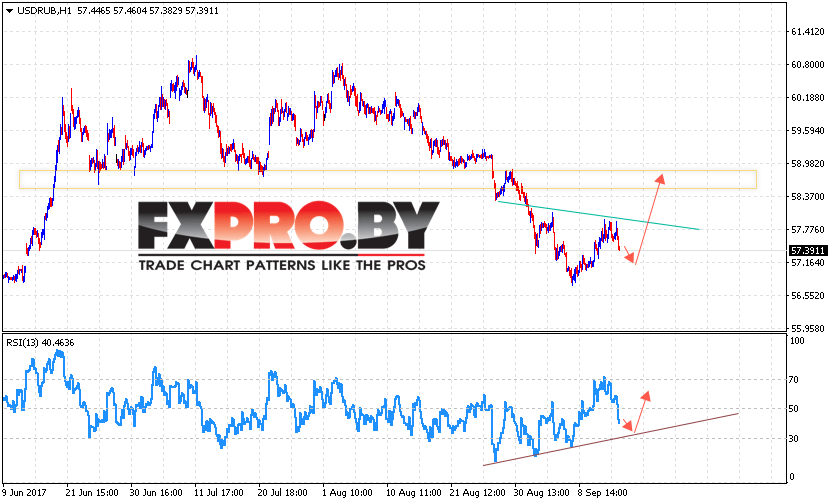This screenshot has height=504, width=829.
Task: Click the 59.5940 price axis label
Action: point(807,131)
